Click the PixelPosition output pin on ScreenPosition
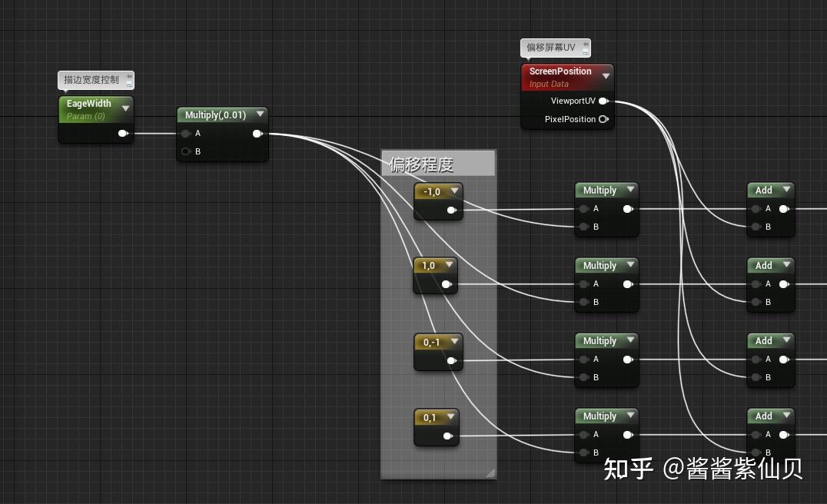Screen dimensions: 827x504 (x=604, y=119)
